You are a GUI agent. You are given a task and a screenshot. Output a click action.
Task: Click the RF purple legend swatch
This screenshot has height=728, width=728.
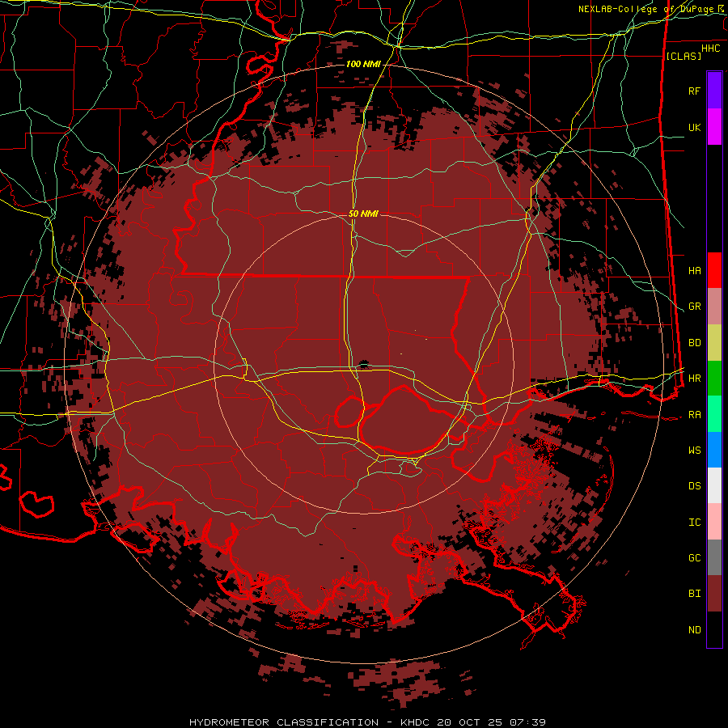click(714, 91)
